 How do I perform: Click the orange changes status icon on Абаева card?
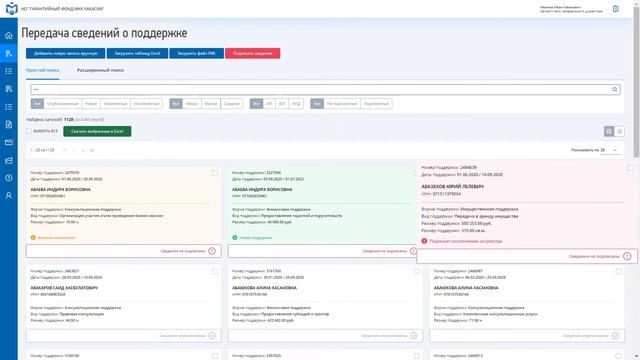point(33,238)
